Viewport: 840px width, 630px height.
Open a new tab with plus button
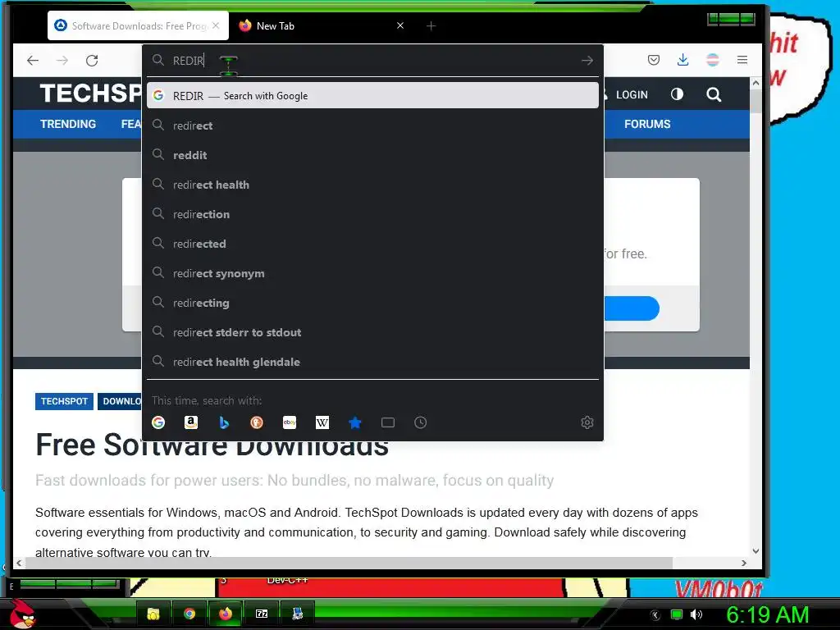[431, 25]
